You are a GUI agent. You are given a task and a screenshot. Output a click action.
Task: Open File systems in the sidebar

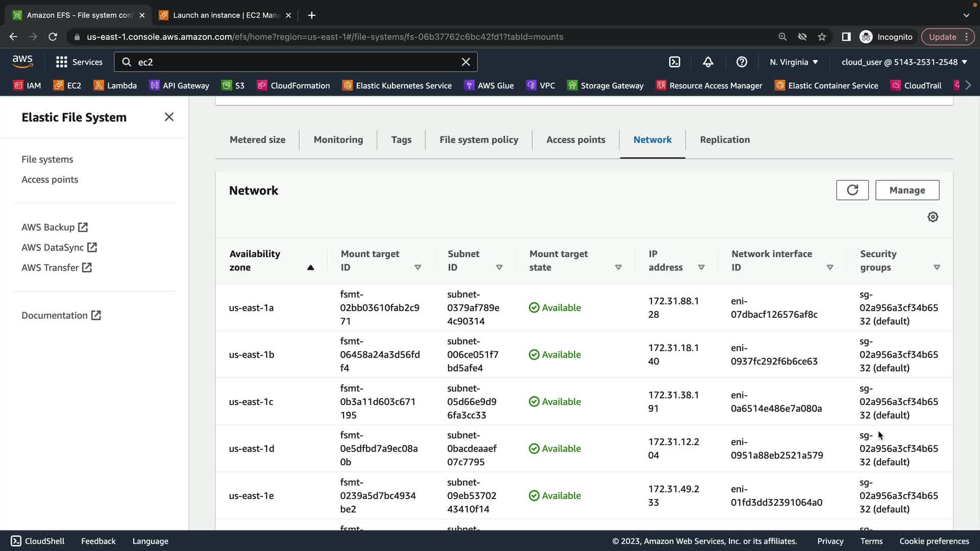pyautogui.click(x=47, y=159)
